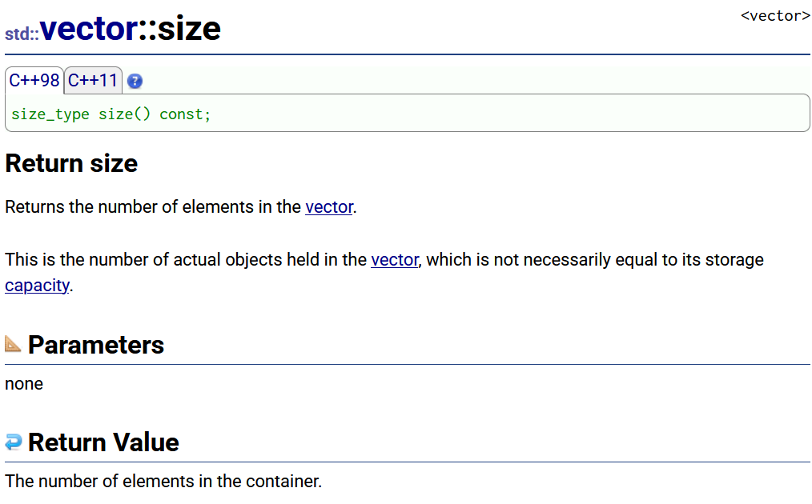Click the <vector> header label
This screenshot has width=812, height=504.
(x=774, y=16)
